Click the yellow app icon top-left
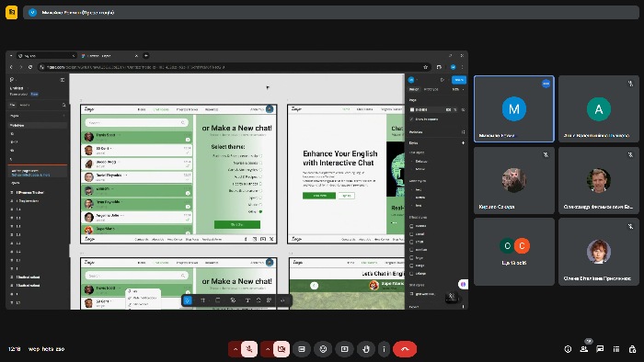644x362 pixels. [x=11, y=12]
